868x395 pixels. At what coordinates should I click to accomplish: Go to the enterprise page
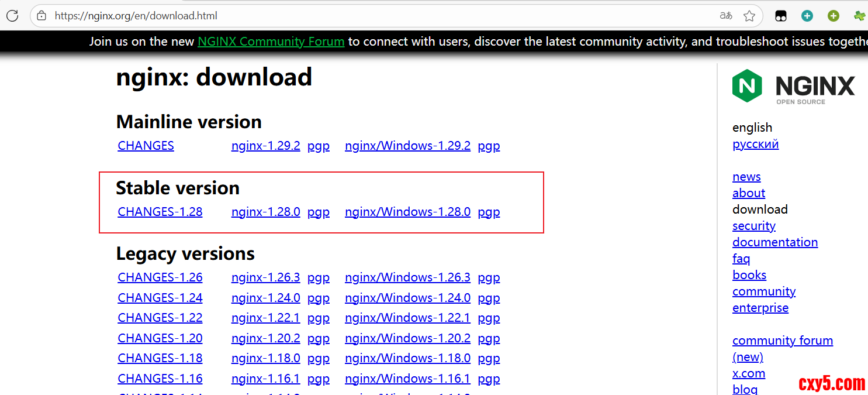click(x=760, y=308)
